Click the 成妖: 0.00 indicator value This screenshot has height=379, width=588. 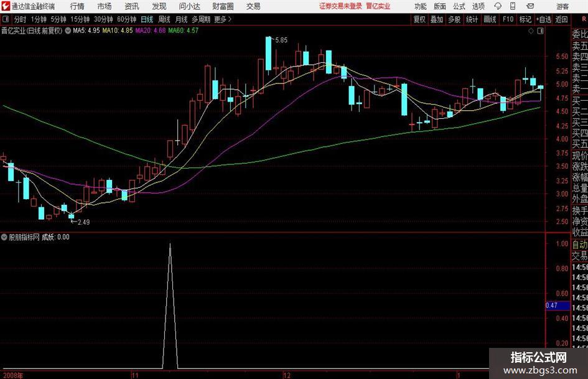(x=55, y=237)
